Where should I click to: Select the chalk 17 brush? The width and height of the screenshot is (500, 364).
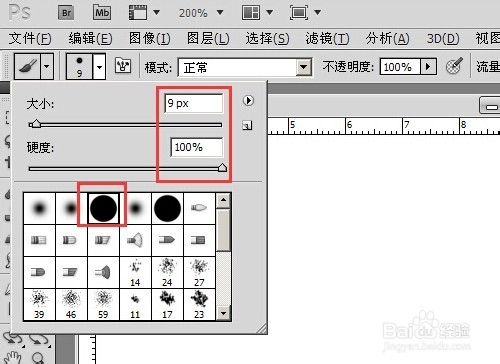click(x=167, y=304)
